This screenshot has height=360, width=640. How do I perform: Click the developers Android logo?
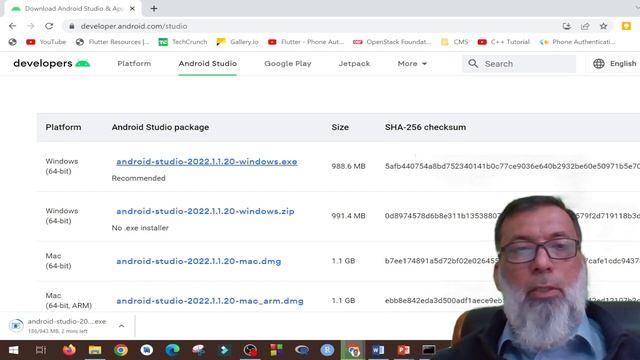click(x=51, y=64)
